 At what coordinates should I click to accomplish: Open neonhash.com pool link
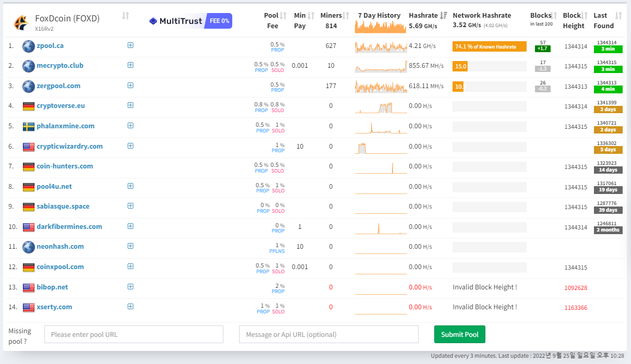coord(60,247)
